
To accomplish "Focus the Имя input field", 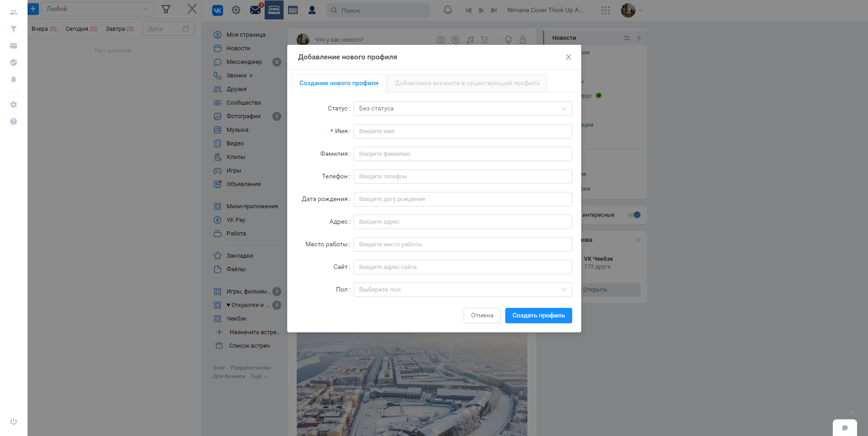I will click(x=463, y=131).
